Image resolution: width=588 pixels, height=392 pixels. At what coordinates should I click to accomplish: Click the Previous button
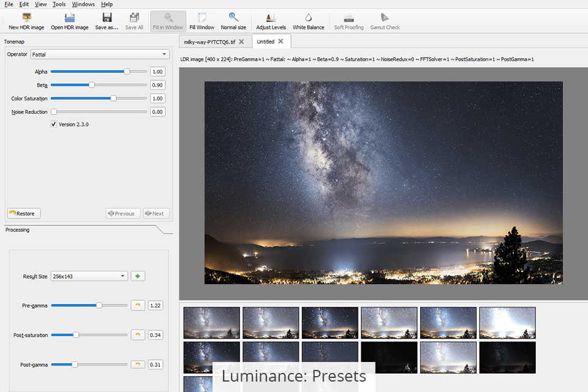pyautogui.click(x=123, y=213)
